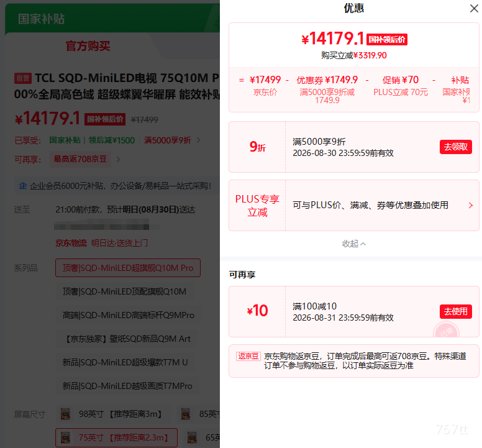Open the 国家补贴 header tab
Viewport: 482px width, 448px height.
point(41,19)
